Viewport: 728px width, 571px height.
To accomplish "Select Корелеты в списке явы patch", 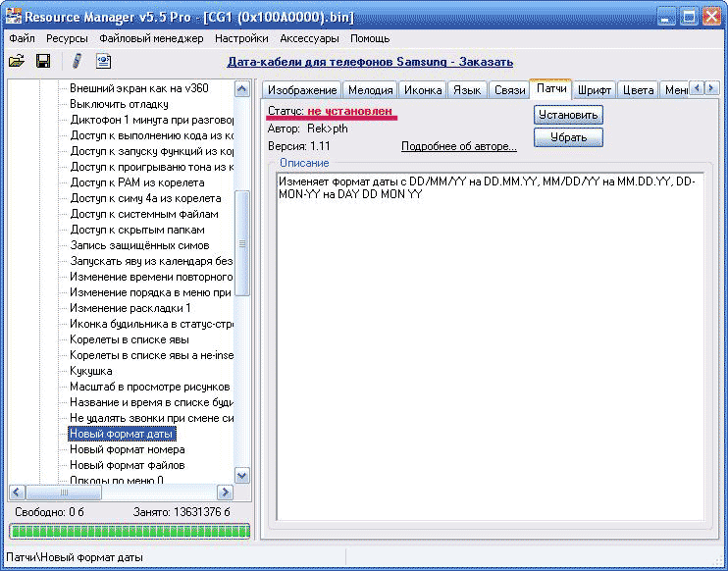I will (x=130, y=339).
